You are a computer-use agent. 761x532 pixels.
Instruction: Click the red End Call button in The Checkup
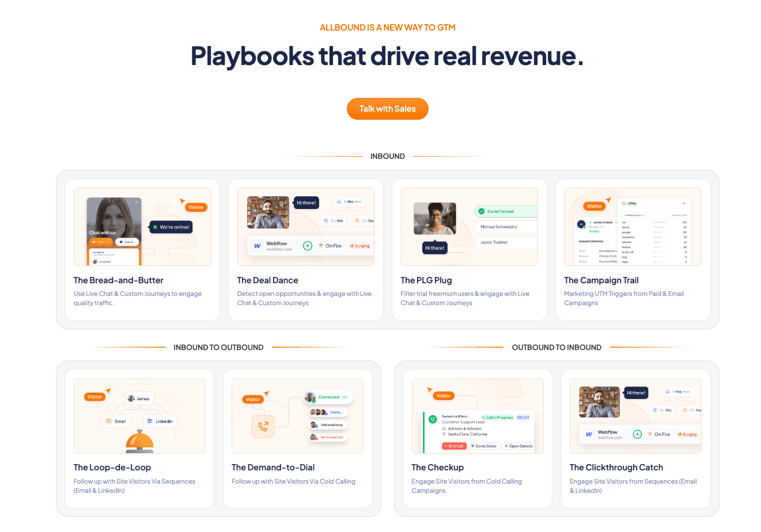tap(454, 446)
